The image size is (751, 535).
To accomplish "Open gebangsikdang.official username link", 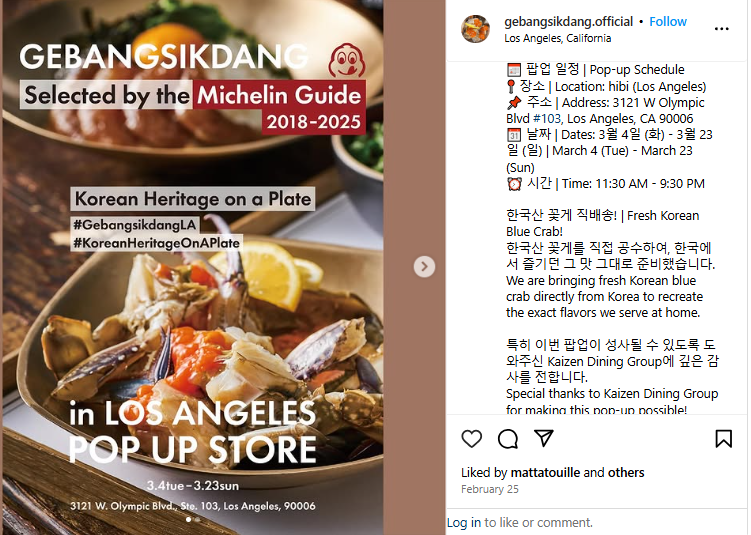I will 569,22.
